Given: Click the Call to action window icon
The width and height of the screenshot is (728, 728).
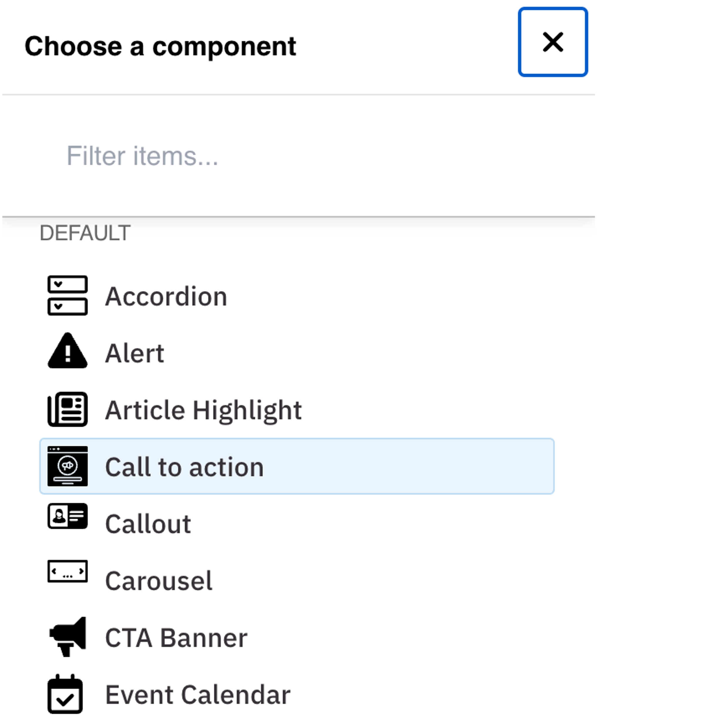Looking at the screenshot, I should coord(68,466).
